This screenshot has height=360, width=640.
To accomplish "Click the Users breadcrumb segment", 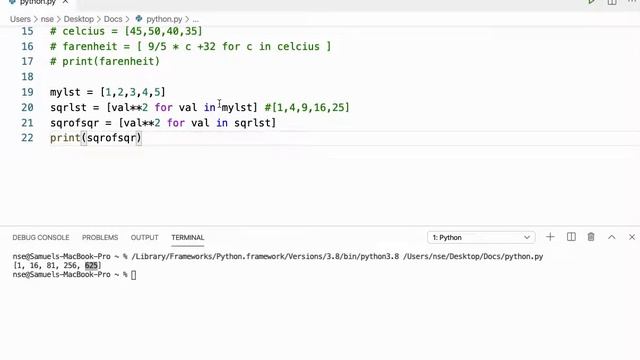I will 20,19.
